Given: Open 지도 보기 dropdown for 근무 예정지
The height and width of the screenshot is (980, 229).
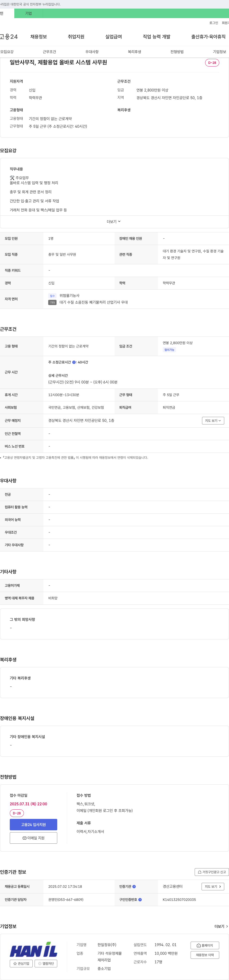Looking at the screenshot, I should [213, 420].
